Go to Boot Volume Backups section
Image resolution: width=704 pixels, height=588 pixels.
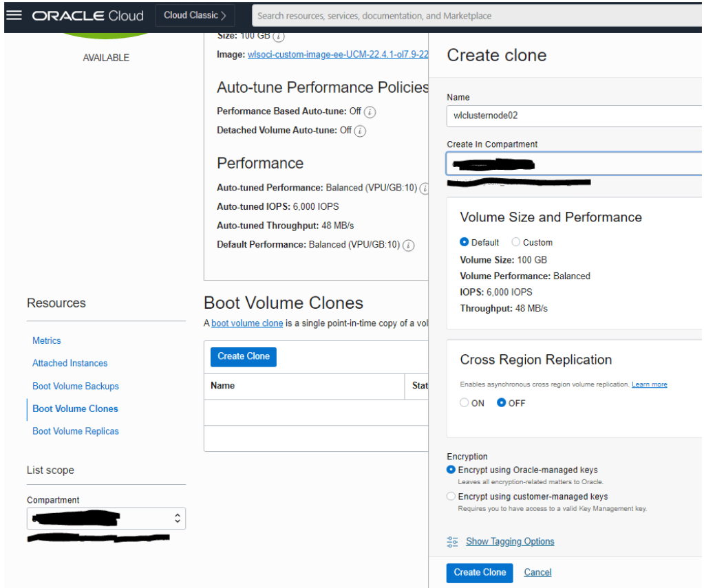coord(76,386)
